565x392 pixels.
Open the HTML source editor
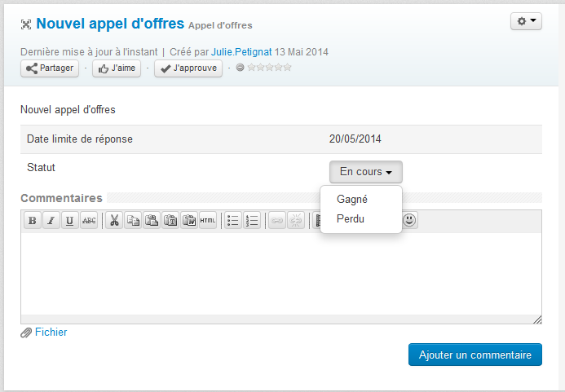(x=208, y=221)
